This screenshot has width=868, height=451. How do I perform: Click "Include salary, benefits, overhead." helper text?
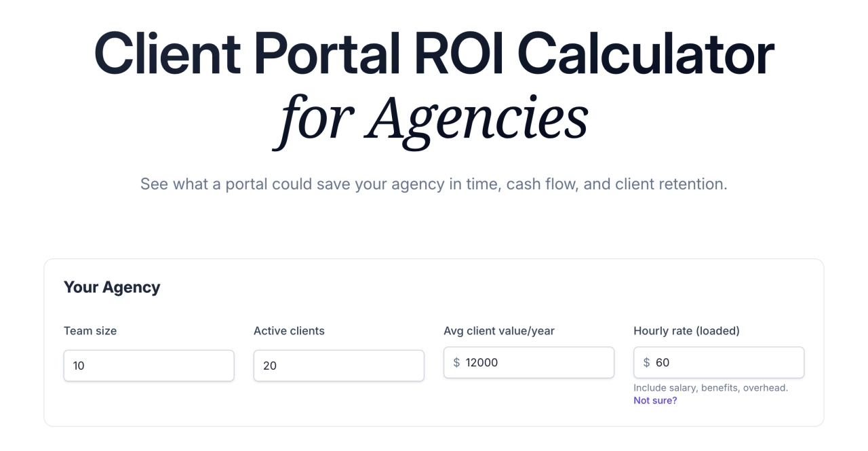pos(711,388)
